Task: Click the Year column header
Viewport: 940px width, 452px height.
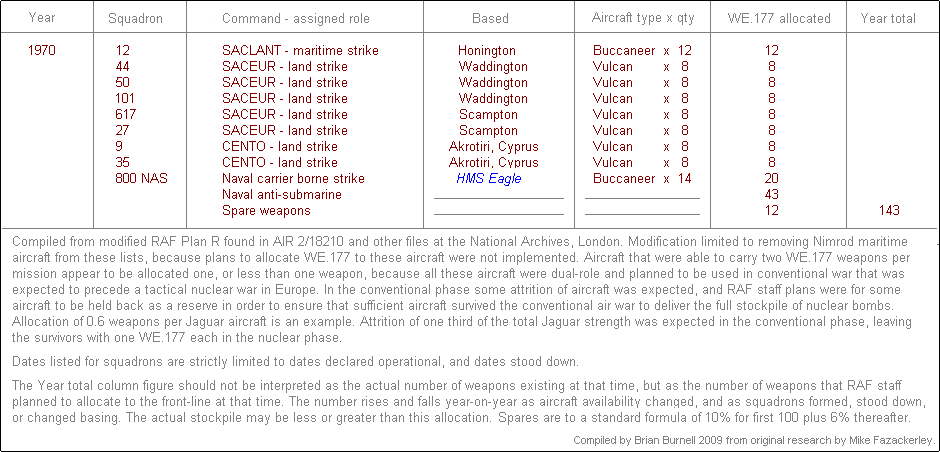Action: coord(42,18)
